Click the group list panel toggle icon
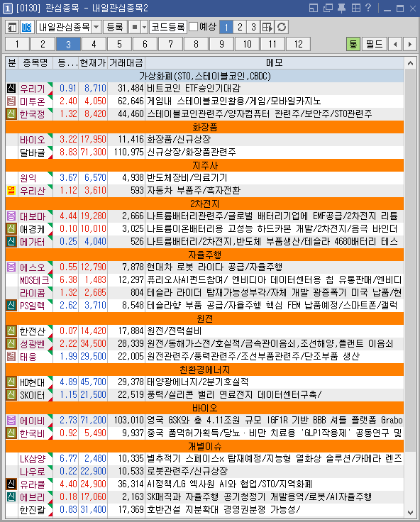Image resolution: width=420 pixels, height=522 pixels. pyautogui.click(x=12, y=27)
